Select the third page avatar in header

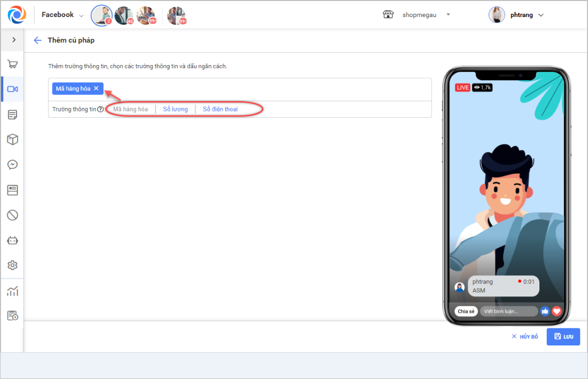pos(146,15)
